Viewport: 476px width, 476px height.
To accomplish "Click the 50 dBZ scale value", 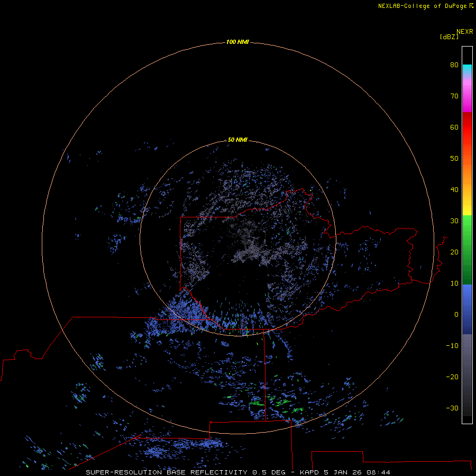I will coord(454,159).
